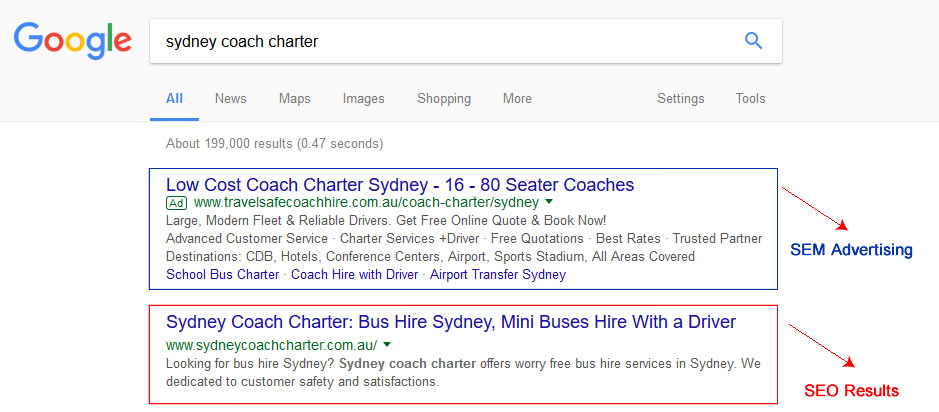
Task: Open the Images tab
Action: click(x=364, y=99)
